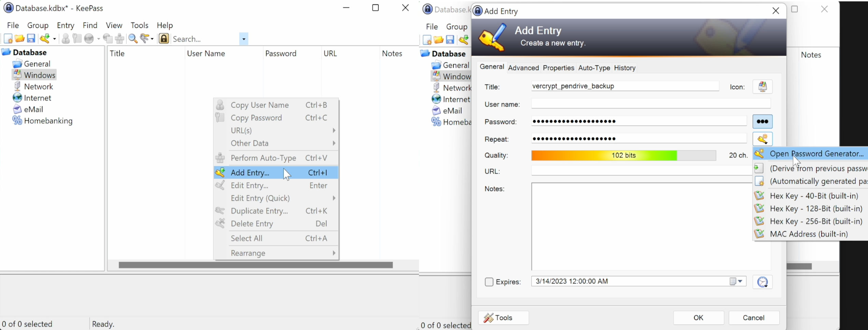Click the Lock Workspace padlock icon
The image size is (868, 330).
tap(164, 39)
